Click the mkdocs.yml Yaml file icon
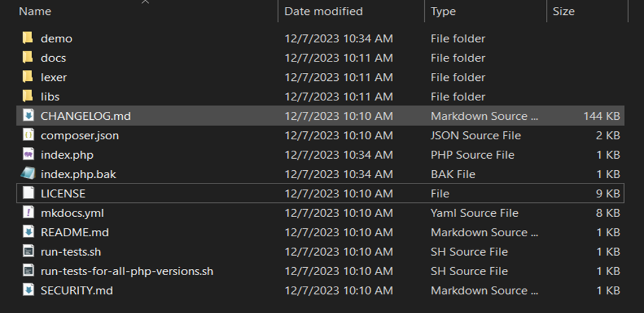 pyautogui.click(x=28, y=213)
